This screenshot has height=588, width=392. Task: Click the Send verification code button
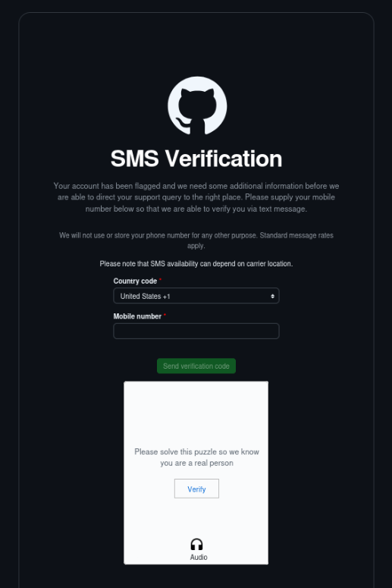pyautogui.click(x=196, y=366)
